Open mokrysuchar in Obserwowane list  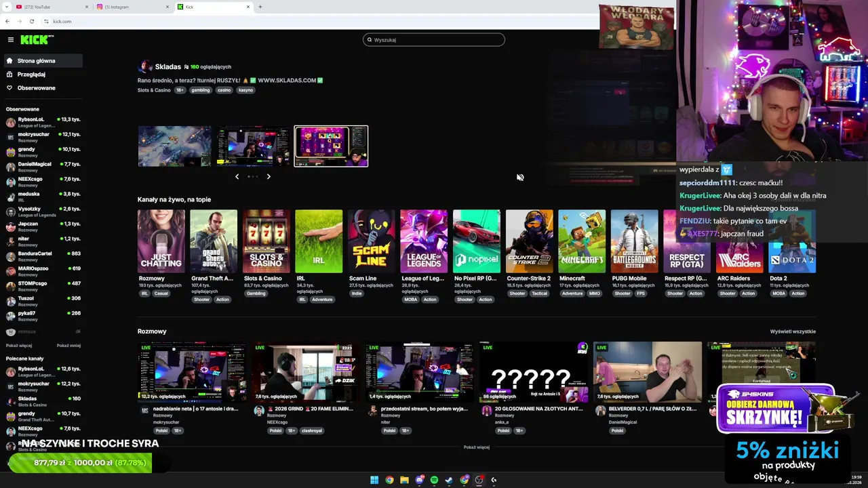[x=43, y=137]
